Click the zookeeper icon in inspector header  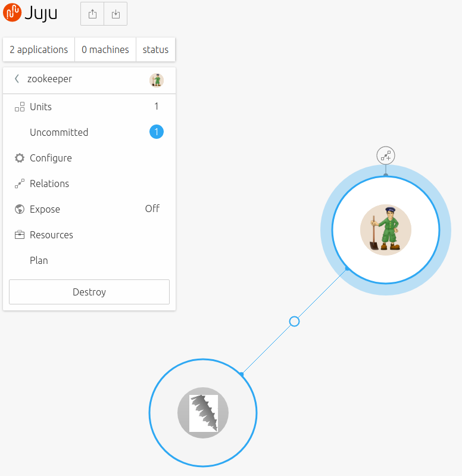157,80
